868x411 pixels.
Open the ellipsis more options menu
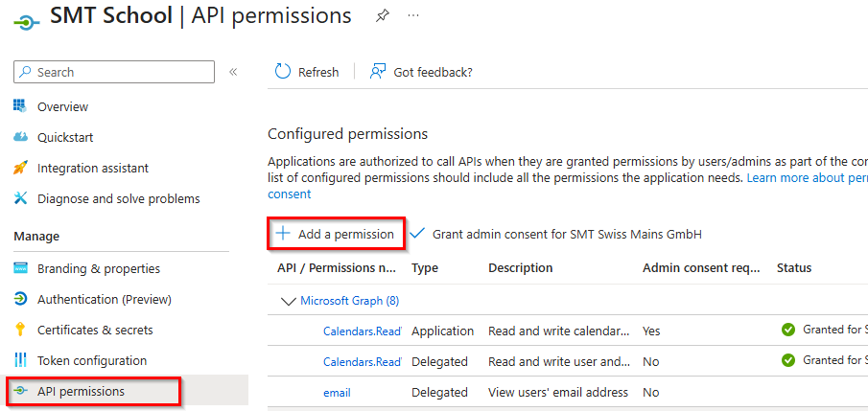413,16
